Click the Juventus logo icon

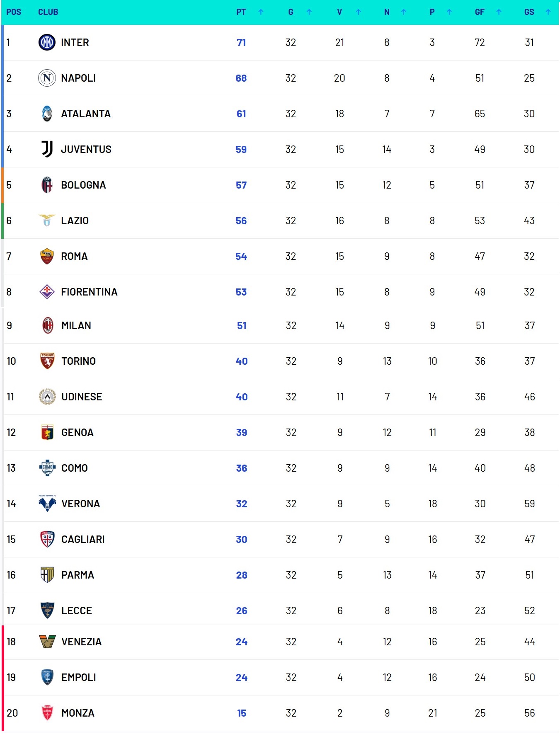click(47, 149)
